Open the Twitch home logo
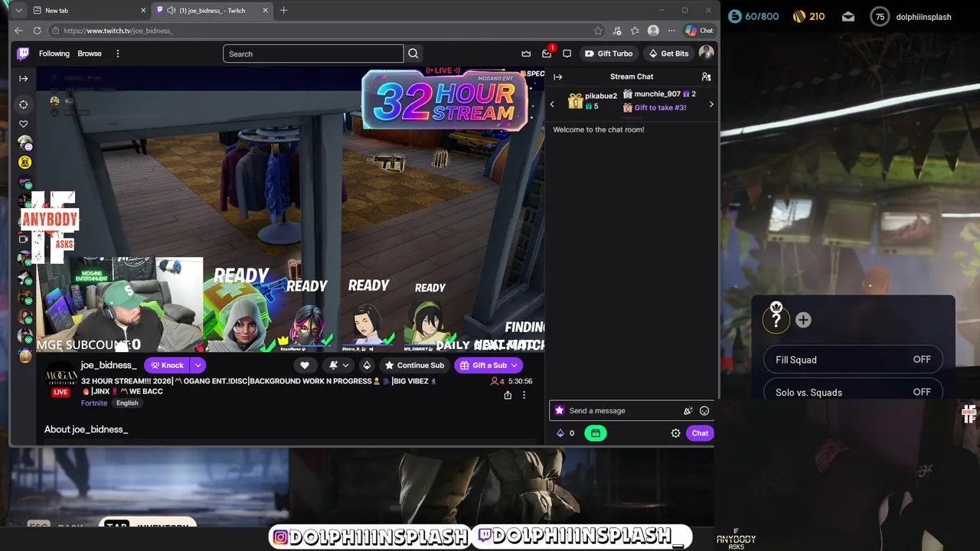 point(24,54)
